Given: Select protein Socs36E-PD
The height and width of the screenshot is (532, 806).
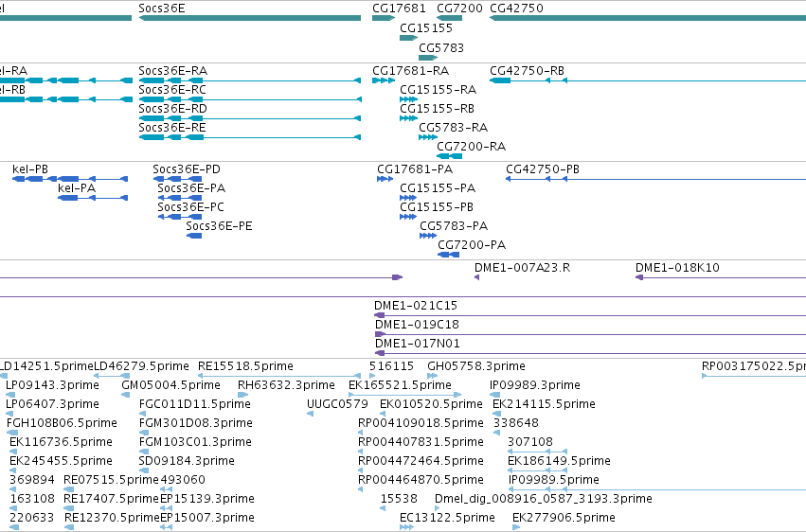Looking at the screenshot, I should 187,169.
